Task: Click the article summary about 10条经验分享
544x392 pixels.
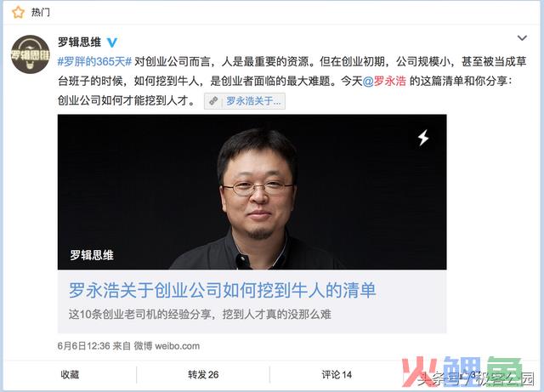Action: tap(200, 315)
